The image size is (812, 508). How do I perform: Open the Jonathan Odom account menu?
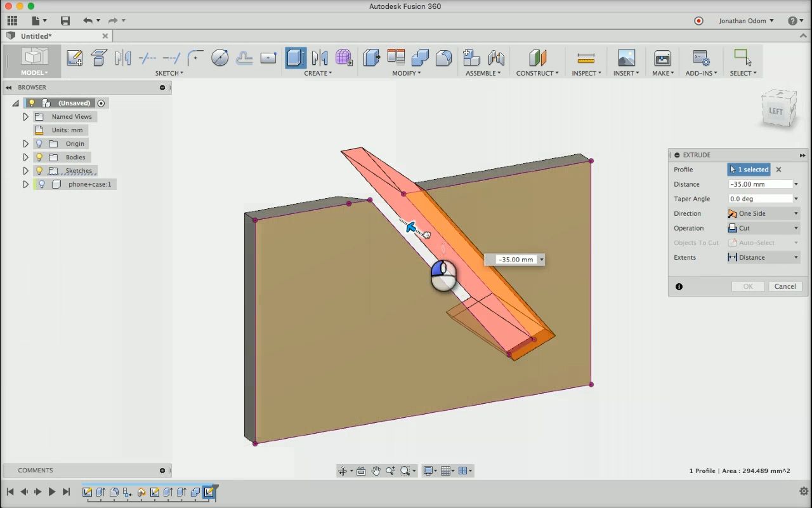tap(746, 21)
